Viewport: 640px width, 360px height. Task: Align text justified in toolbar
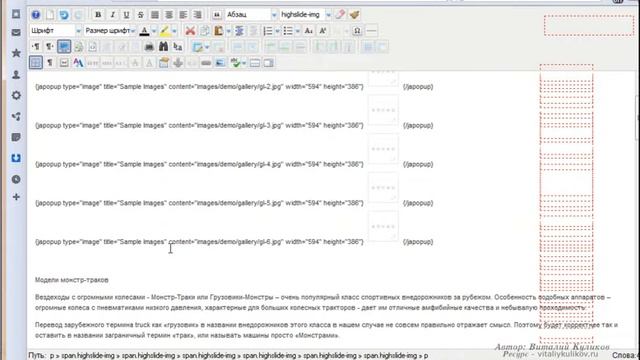pos(155,15)
